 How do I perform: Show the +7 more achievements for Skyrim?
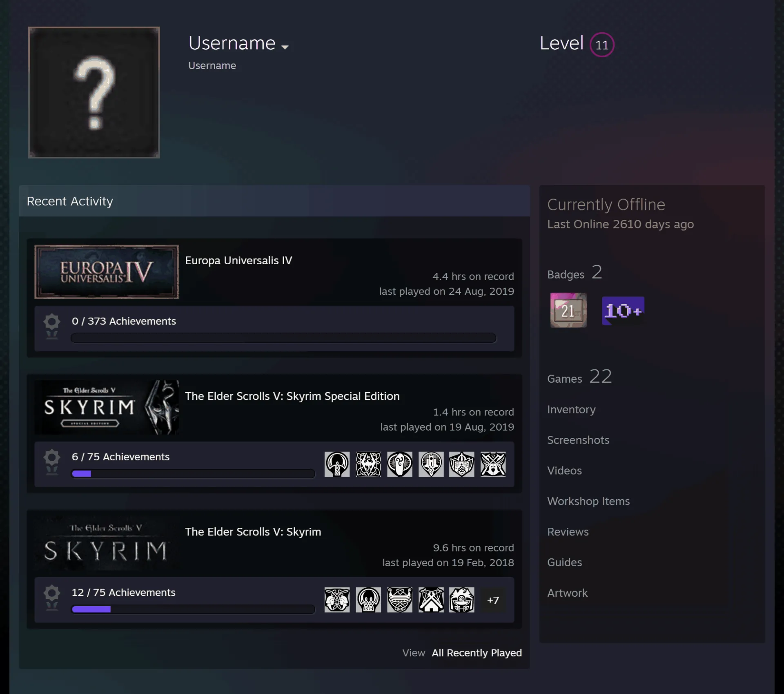coord(493,600)
